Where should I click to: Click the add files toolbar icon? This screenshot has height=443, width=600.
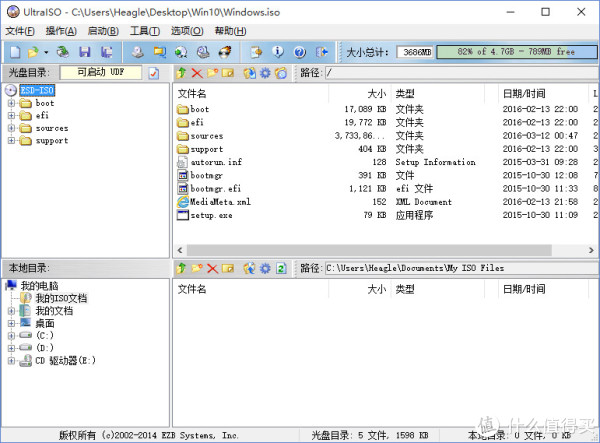click(256, 52)
